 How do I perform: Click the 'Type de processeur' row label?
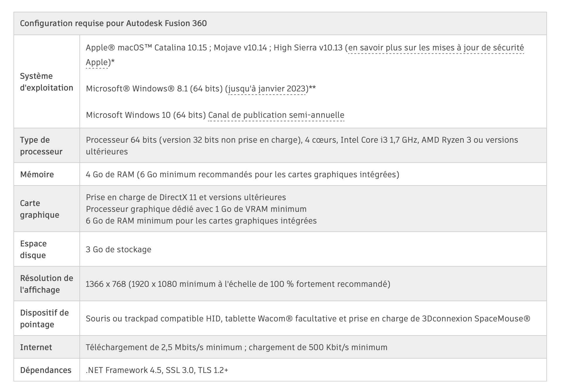pos(41,146)
